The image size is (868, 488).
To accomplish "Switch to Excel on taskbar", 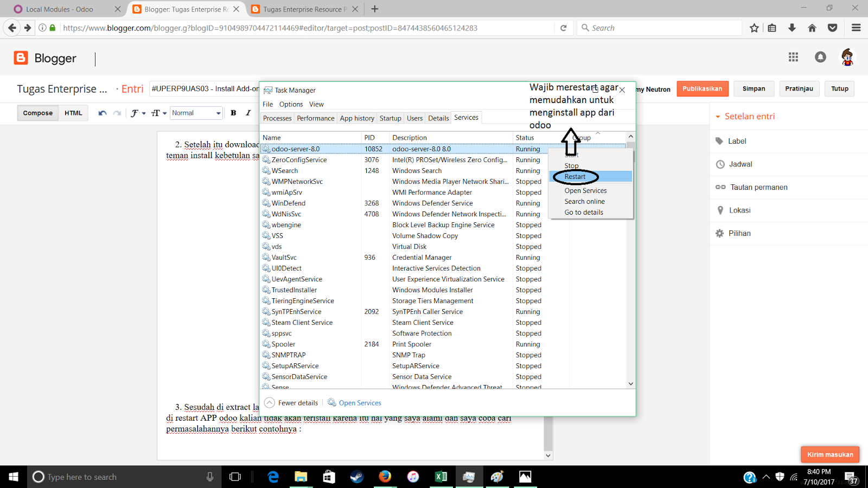I will pos(441,477).
